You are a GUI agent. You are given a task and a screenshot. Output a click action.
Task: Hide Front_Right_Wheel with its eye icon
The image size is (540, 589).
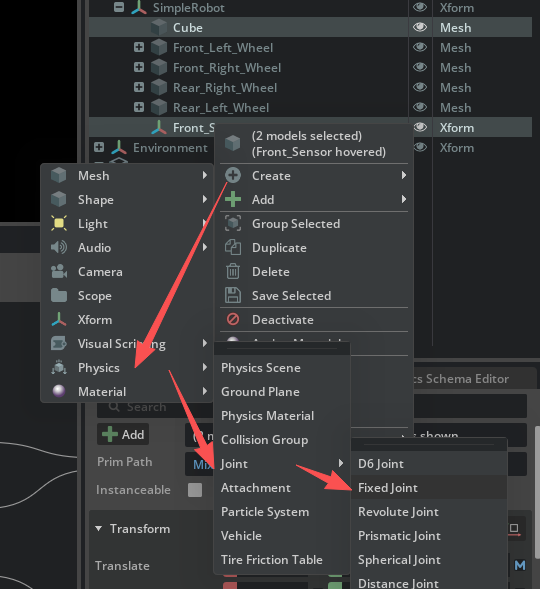click(420, 67)
